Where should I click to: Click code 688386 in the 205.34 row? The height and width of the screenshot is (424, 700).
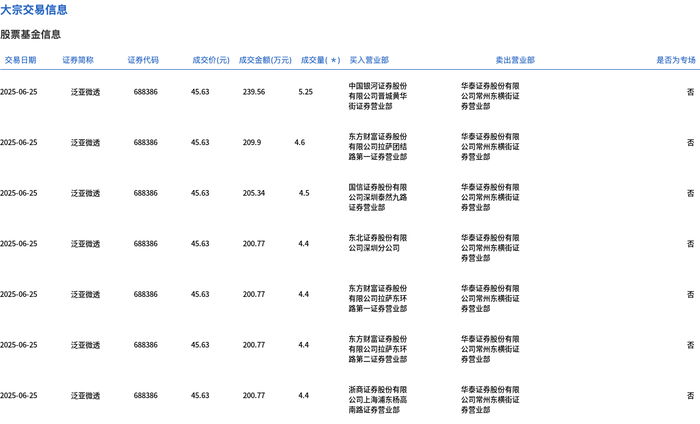click(146, 193)
